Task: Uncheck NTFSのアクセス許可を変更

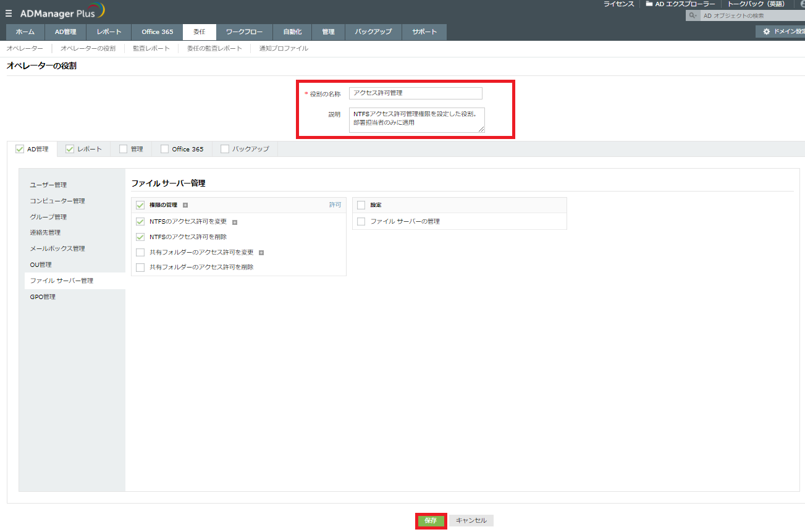Action: (x=140, y=221)
